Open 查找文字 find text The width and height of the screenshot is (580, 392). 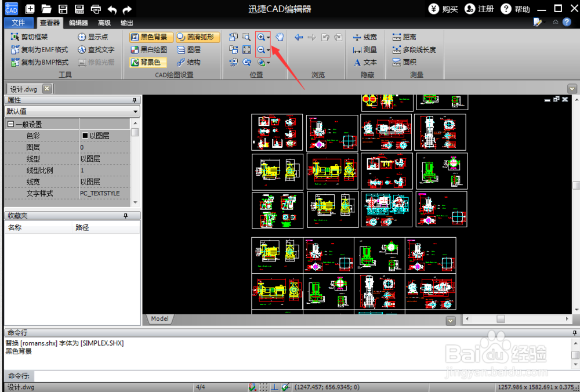click(x=96, y=49)
